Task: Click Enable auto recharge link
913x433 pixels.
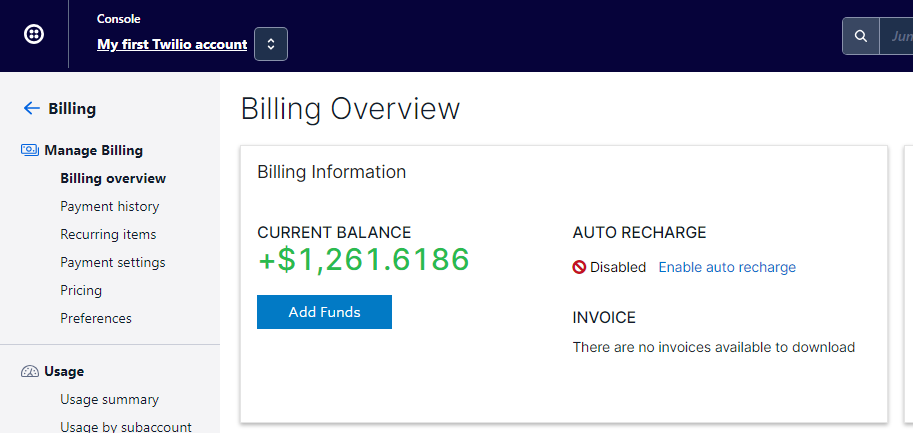Action: coord(727,267)
